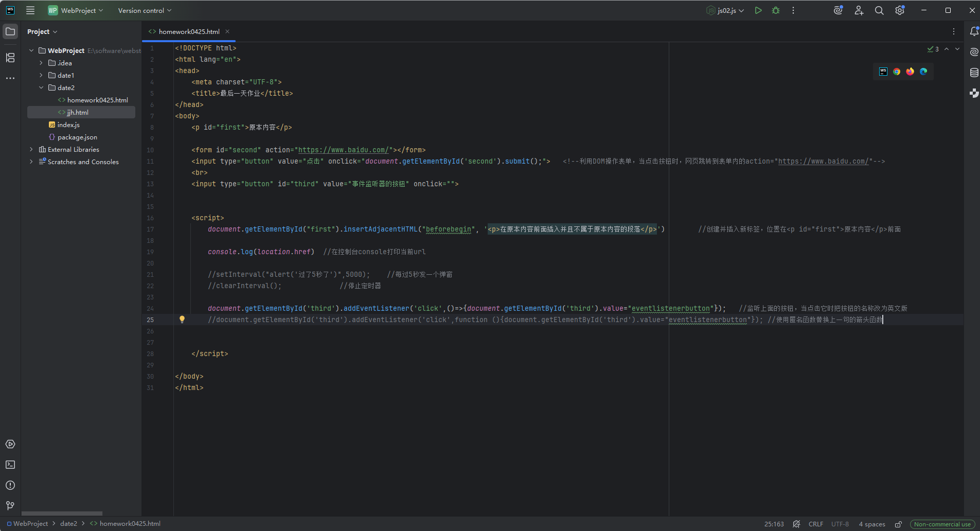Open IDE settings gear icon

899,10
